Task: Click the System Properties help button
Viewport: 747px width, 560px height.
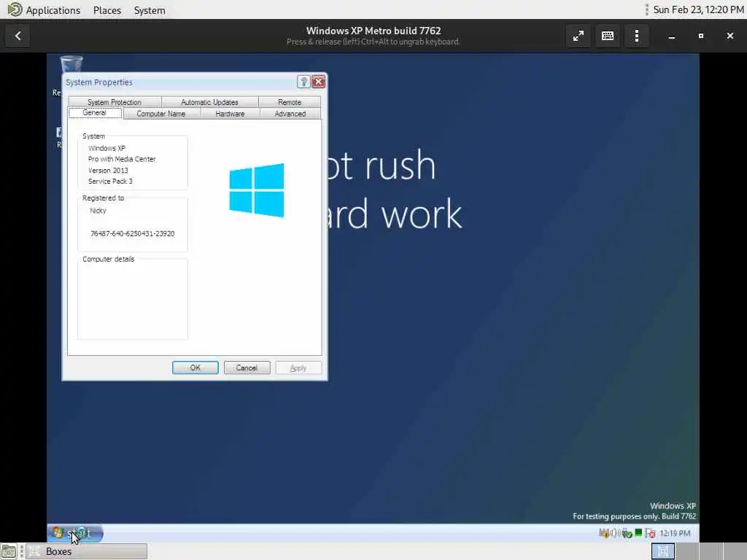Action: pos(303,82)
